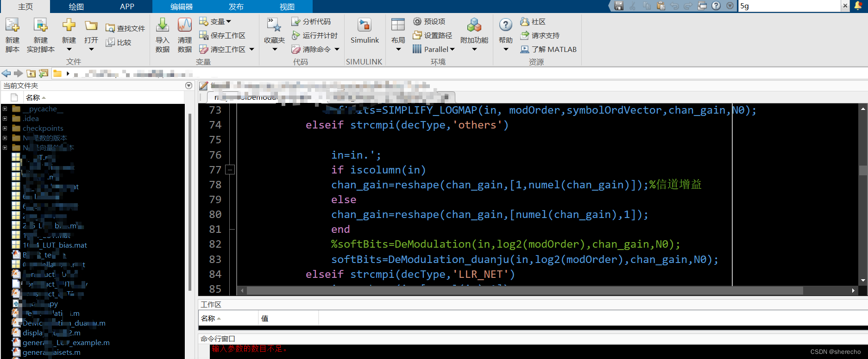
Task: Click the Undo icon in quick access toolbar
Action: [675, 6]
